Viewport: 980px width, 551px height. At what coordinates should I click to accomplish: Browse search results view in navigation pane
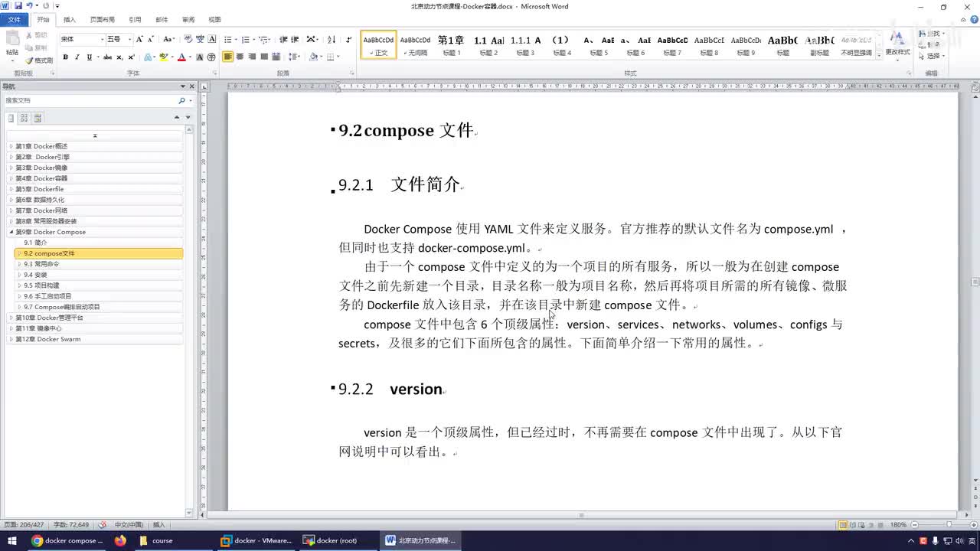click(x=38, y=118)
